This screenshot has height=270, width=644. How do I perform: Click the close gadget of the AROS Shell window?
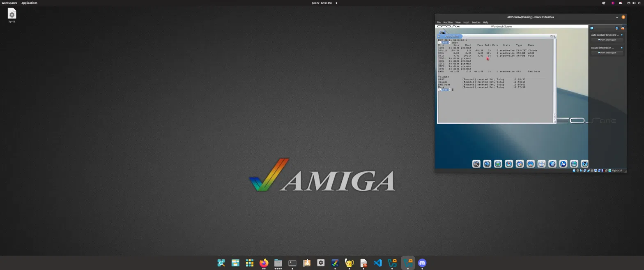pyautogui.click(x=439, y=36)
